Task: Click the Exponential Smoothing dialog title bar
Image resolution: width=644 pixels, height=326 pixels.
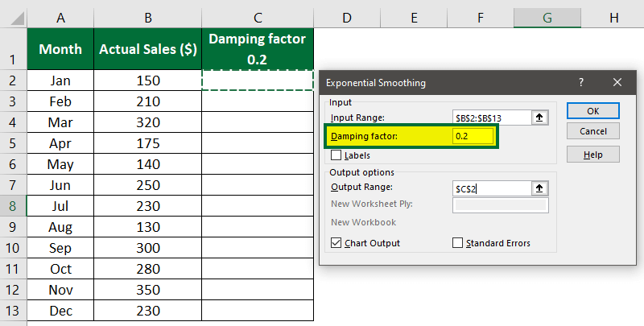Action: [477, 83]
